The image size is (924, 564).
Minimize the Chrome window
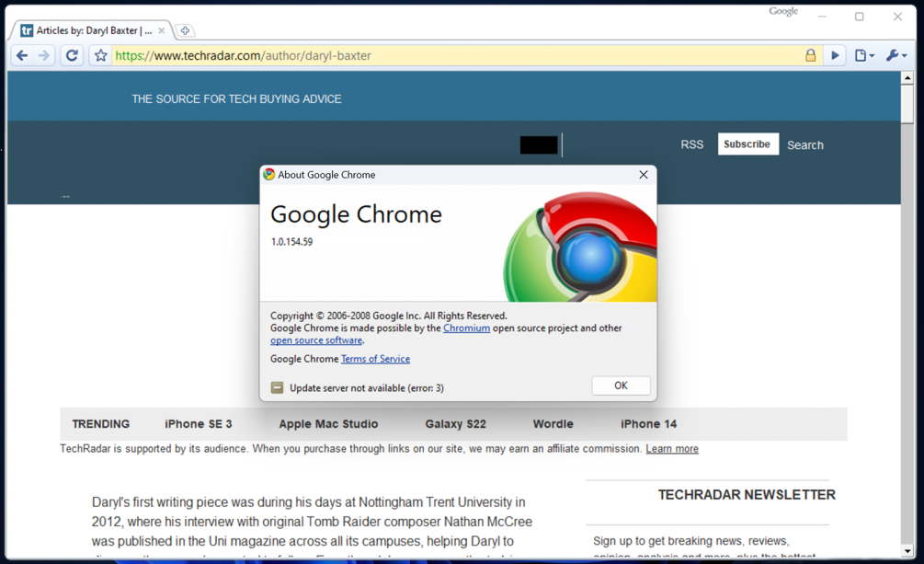pos(822,17)
